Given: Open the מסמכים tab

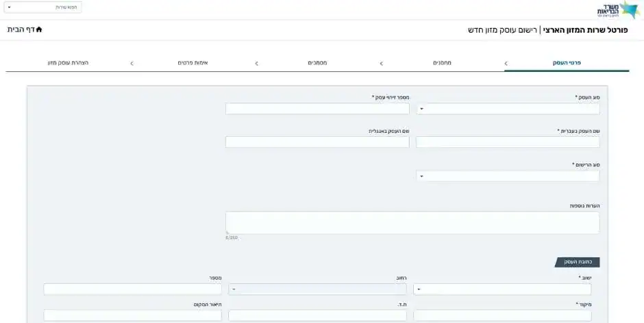Looking at the screenshot, I should tap(317, 63).
